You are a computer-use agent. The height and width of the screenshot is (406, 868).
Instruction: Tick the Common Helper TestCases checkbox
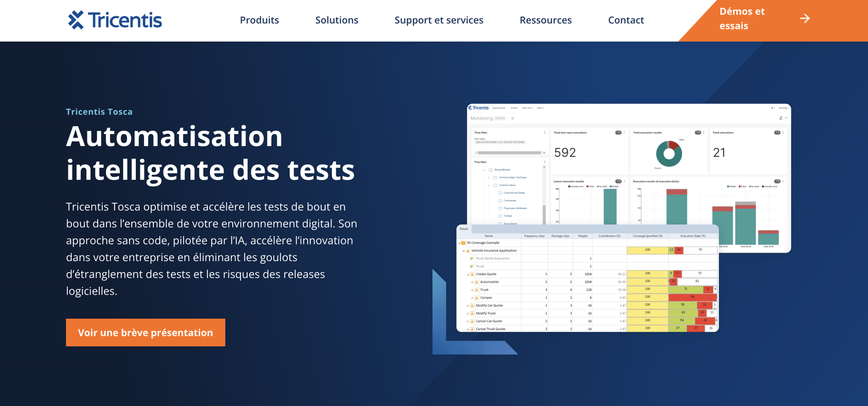coord(495,178)
